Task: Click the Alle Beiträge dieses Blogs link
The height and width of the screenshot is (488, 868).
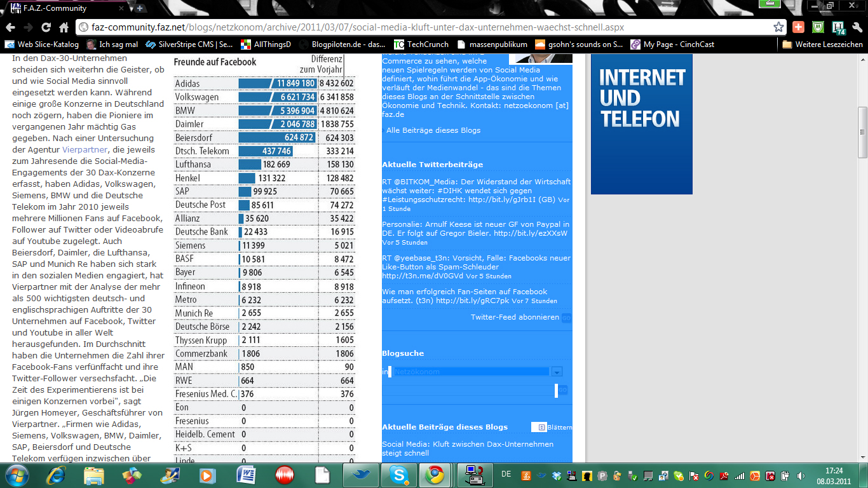Action: (433, 130)
